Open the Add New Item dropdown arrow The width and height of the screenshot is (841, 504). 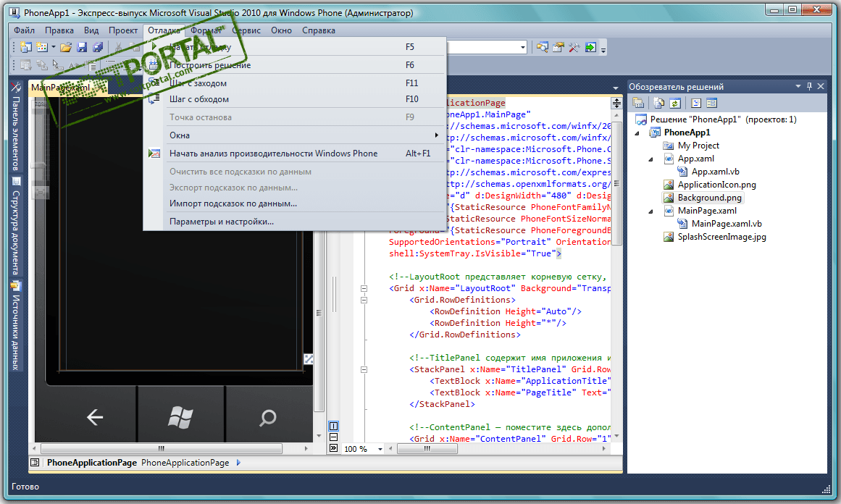54,48
